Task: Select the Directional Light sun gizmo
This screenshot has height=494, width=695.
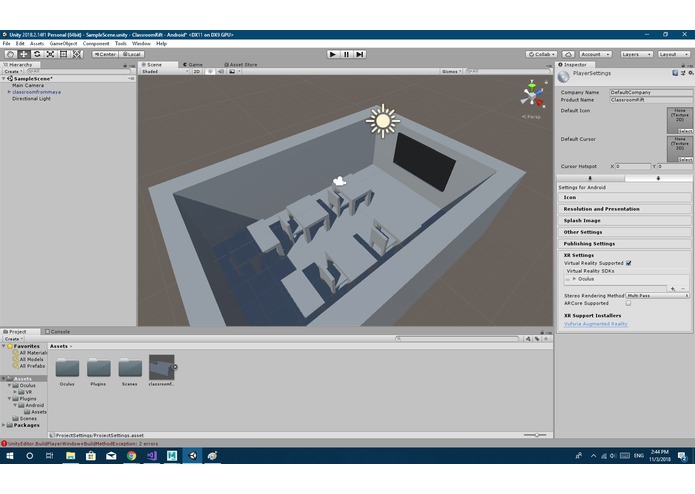Action: (x=383, y=121)
